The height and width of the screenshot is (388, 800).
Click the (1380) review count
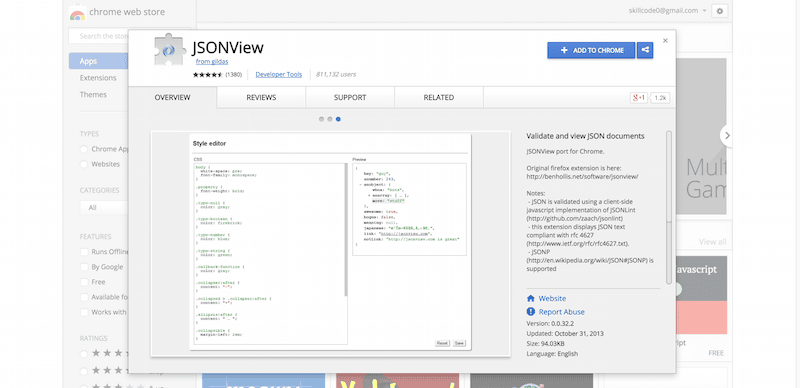click(233, 75)
